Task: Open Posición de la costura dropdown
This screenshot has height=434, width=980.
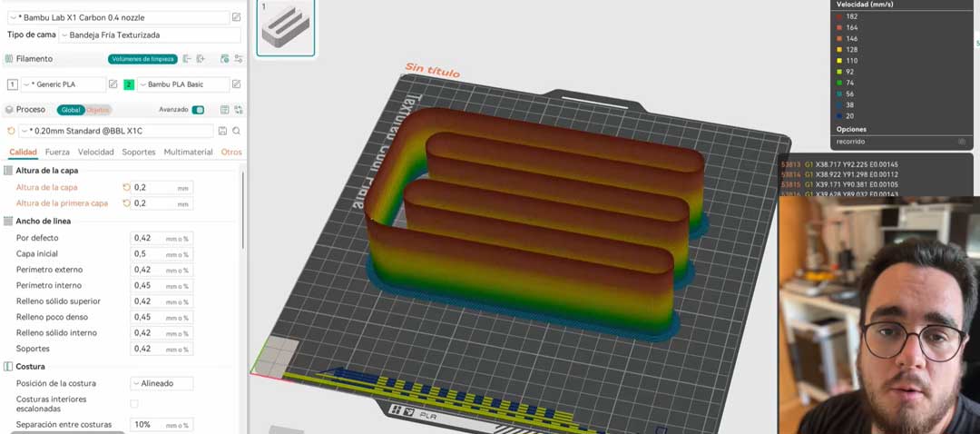Action: pyautogui.click(x=162, y=383)
